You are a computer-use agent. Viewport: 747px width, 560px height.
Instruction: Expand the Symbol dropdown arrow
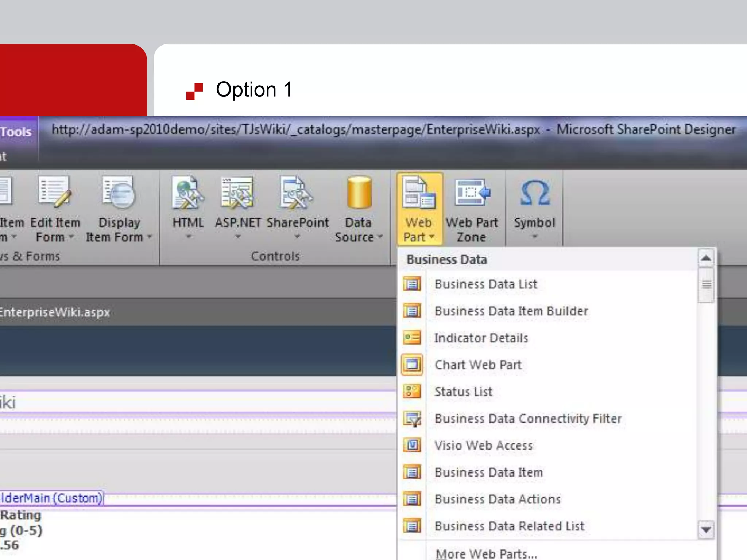pos(534,237)
